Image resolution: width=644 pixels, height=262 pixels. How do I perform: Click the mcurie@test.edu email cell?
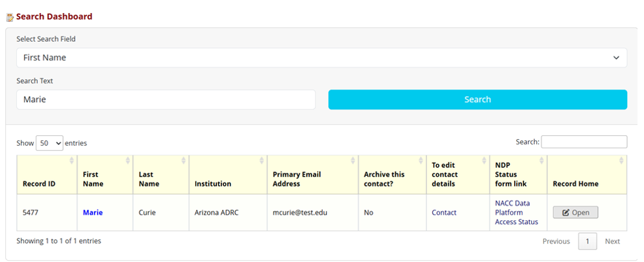(x=313, y=213)
